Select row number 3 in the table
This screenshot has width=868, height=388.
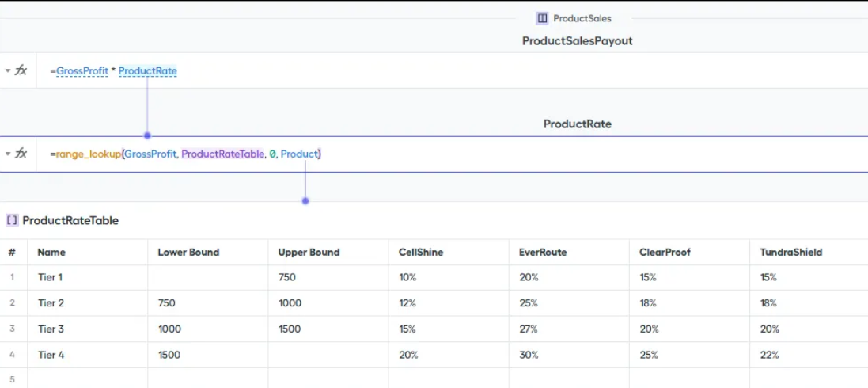[12, 329]
